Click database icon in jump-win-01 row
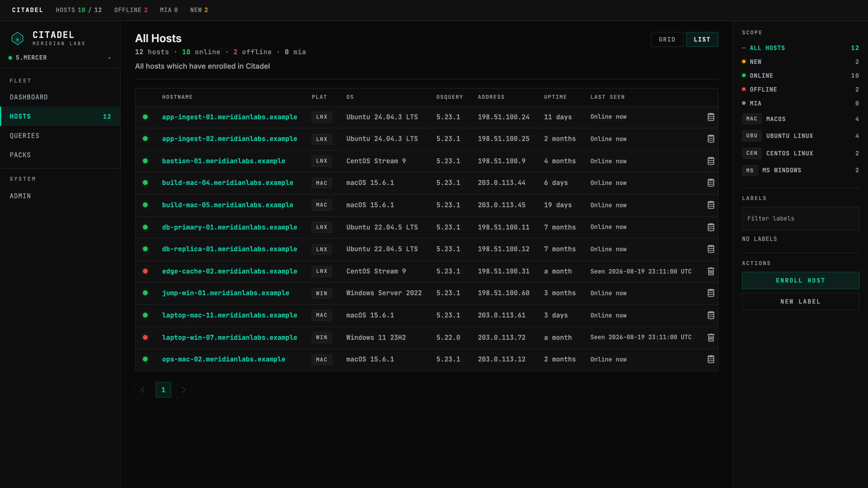Viewport: 868px width, 488px height. tap(711, 293)
